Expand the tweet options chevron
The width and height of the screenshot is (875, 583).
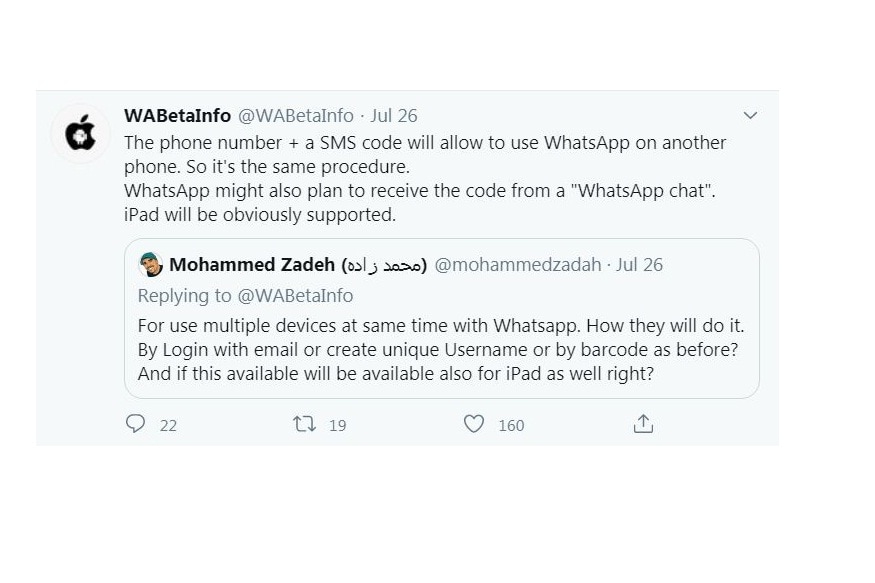[751, 115]
